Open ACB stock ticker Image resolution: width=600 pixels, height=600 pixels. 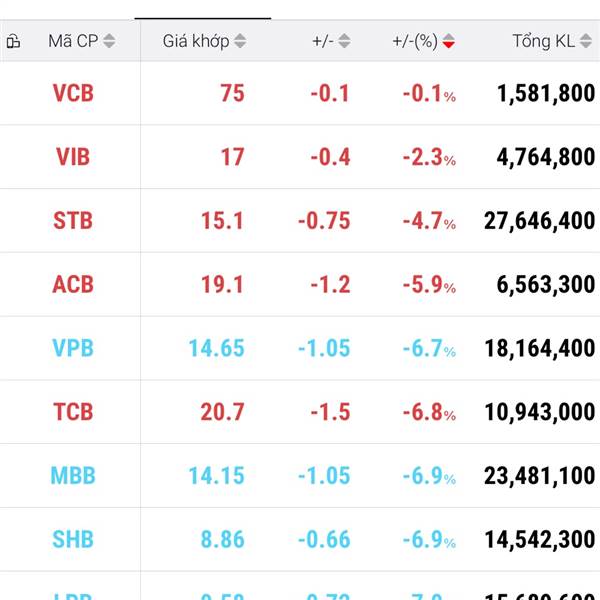click(x=73, y=285)
